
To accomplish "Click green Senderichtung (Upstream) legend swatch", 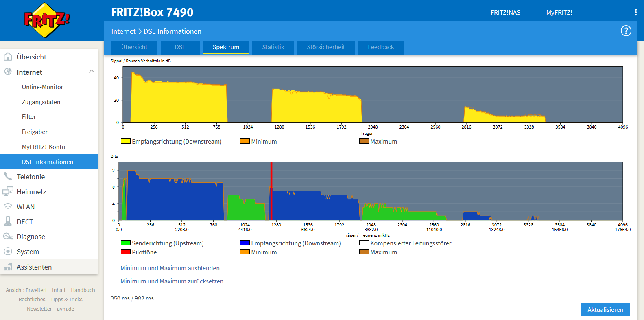I will [125, 243].
